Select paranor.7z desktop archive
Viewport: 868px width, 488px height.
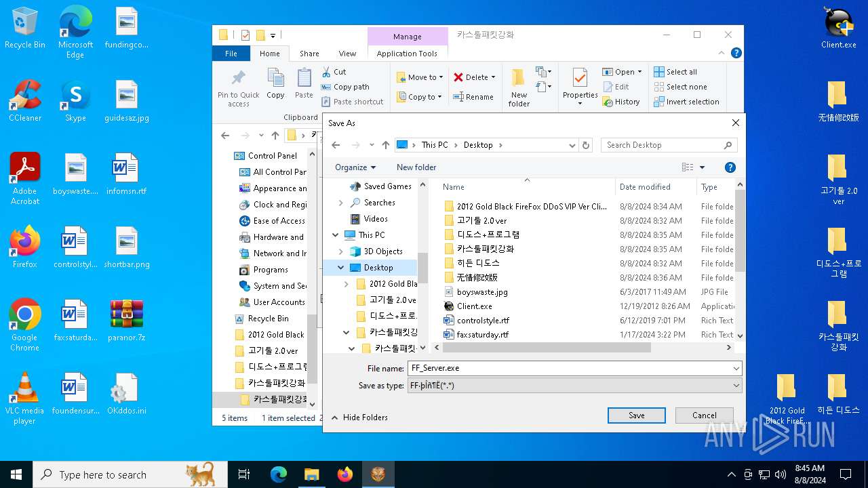tap(127, 321)
